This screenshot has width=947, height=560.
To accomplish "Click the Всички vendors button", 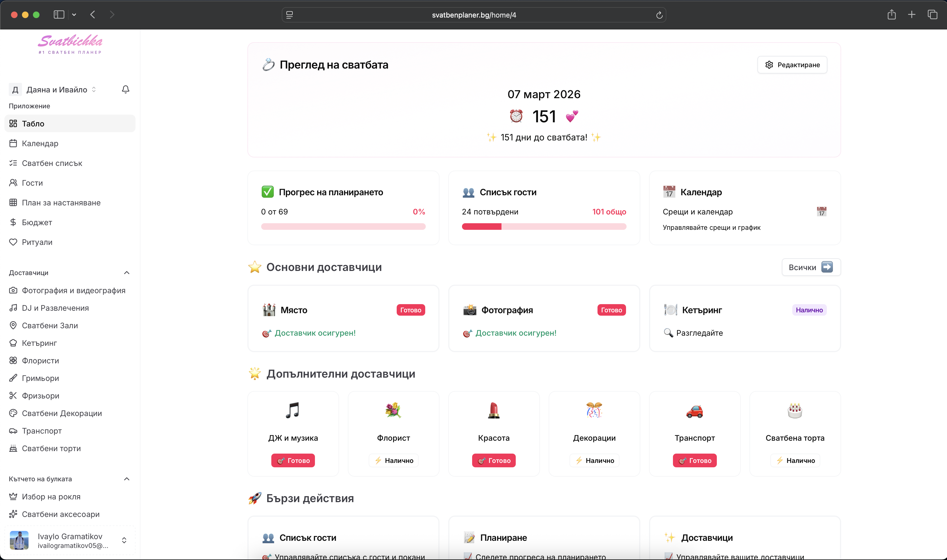I will (x=810, y=267).
